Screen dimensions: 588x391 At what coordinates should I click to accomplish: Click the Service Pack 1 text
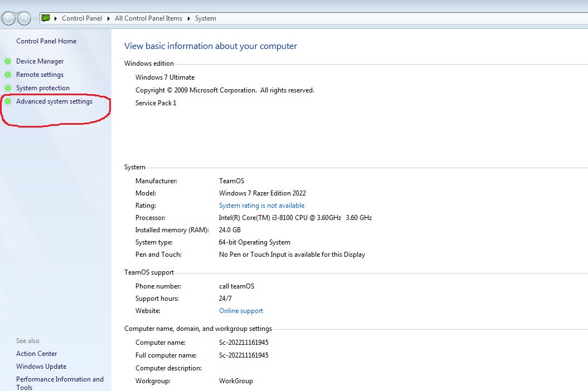click(155, 102)
